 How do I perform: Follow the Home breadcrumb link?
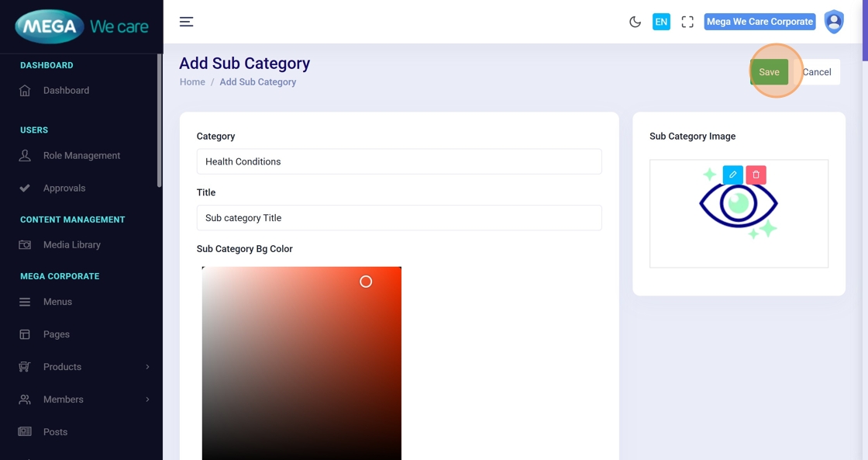[192, 82]
